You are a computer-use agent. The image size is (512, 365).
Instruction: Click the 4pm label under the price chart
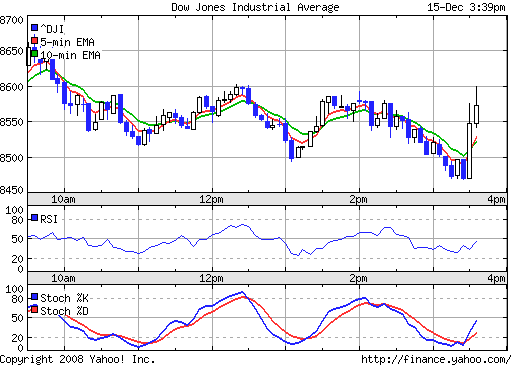(x=496, y=199)
